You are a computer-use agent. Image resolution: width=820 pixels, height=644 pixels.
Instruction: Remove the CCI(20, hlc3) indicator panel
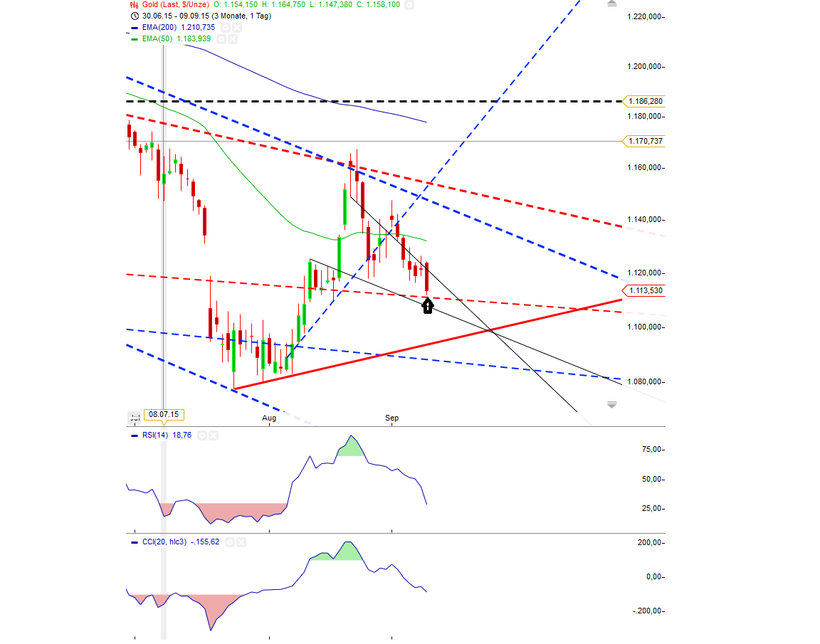tap(241, 542)
